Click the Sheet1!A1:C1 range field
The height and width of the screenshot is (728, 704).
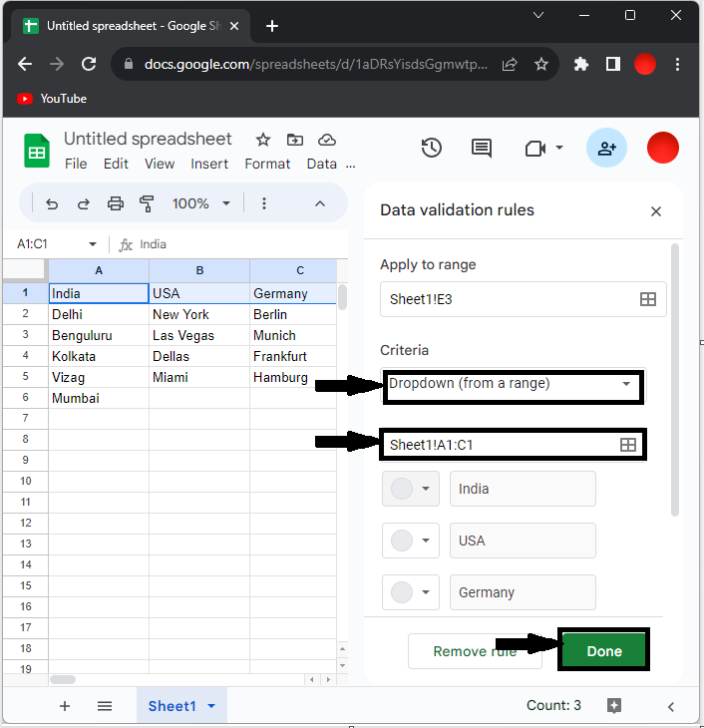click(514, 445)
